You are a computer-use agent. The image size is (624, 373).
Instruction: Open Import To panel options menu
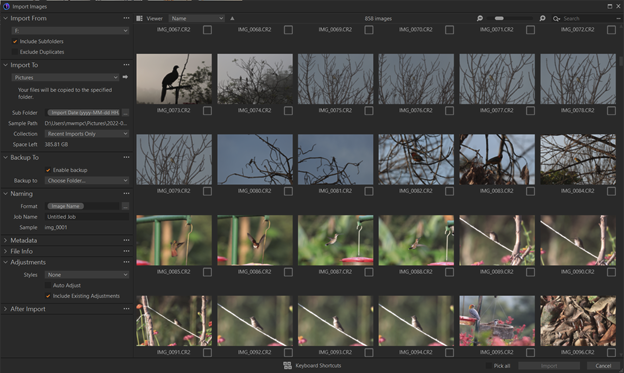pyautogui.click(x=126, y=64)
